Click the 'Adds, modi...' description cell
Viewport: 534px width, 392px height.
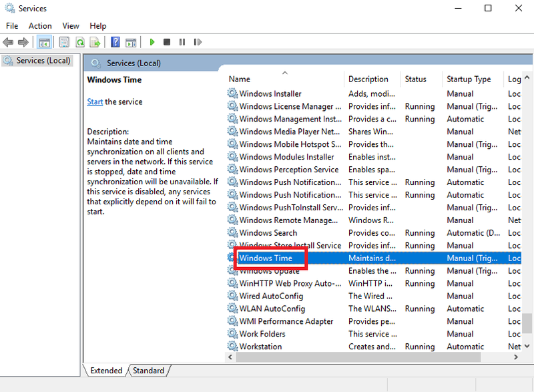(x=372, y=93)
